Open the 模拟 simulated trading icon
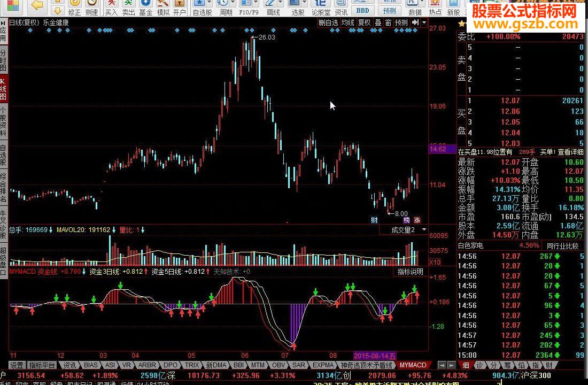This screenshot has height=385, width=588. click(163, 8)
